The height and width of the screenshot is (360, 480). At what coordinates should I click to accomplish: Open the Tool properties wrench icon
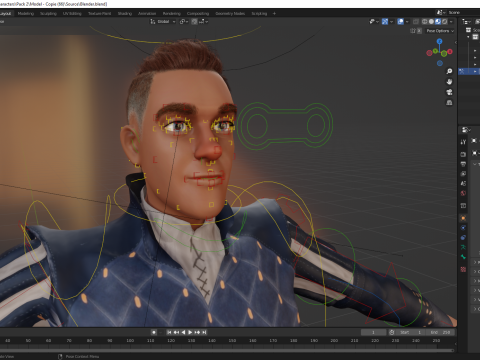point(463,142)
